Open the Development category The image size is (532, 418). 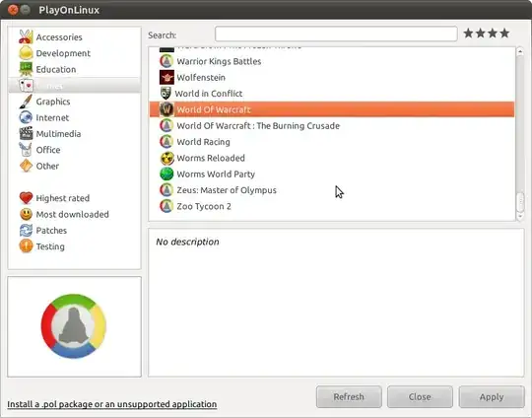(x=63, y=53)
